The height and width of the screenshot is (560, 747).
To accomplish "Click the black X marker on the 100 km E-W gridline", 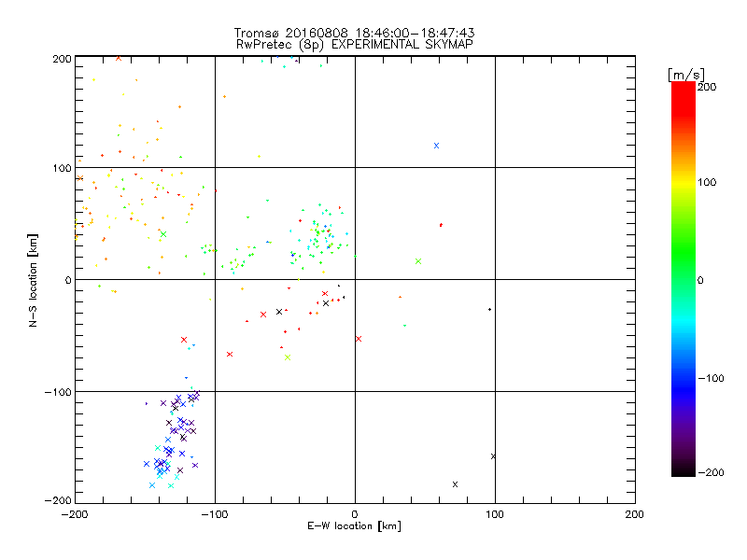I will coord(493,456).
